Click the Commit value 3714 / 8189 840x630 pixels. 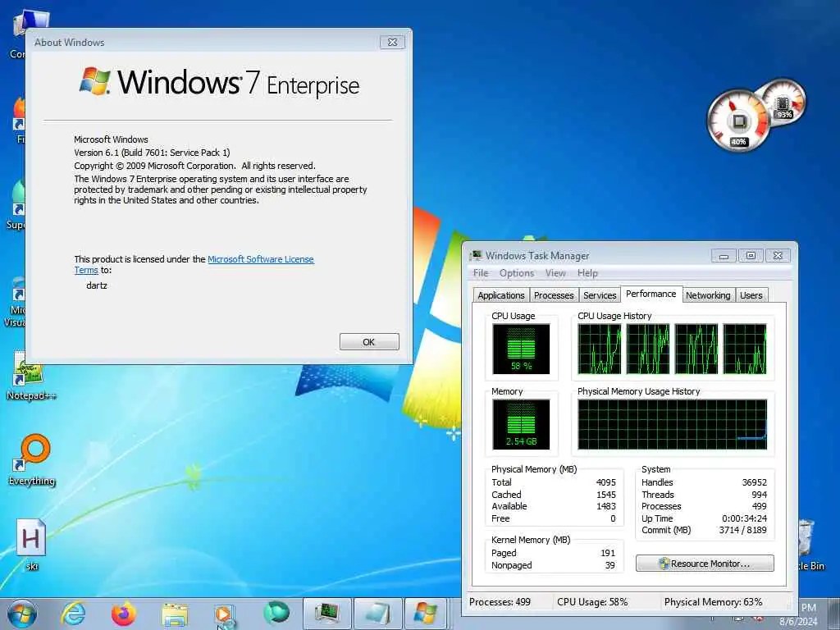[742, 531]
